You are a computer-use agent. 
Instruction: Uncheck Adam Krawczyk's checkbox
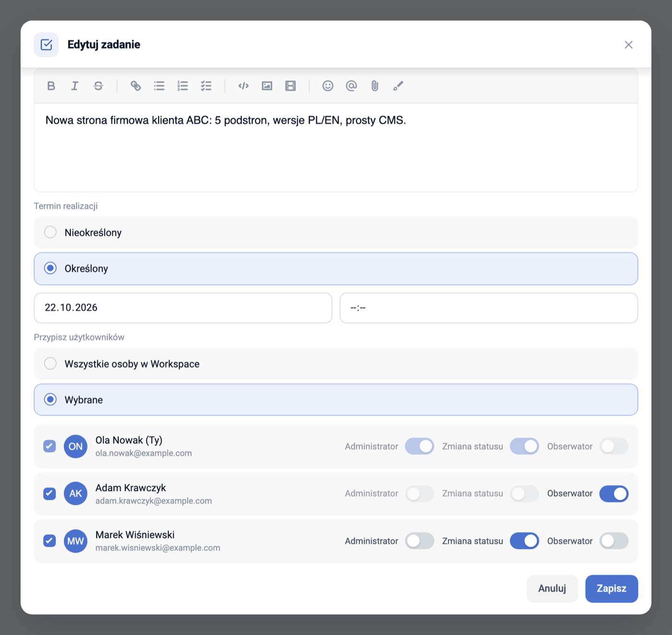tap(49, 493)
